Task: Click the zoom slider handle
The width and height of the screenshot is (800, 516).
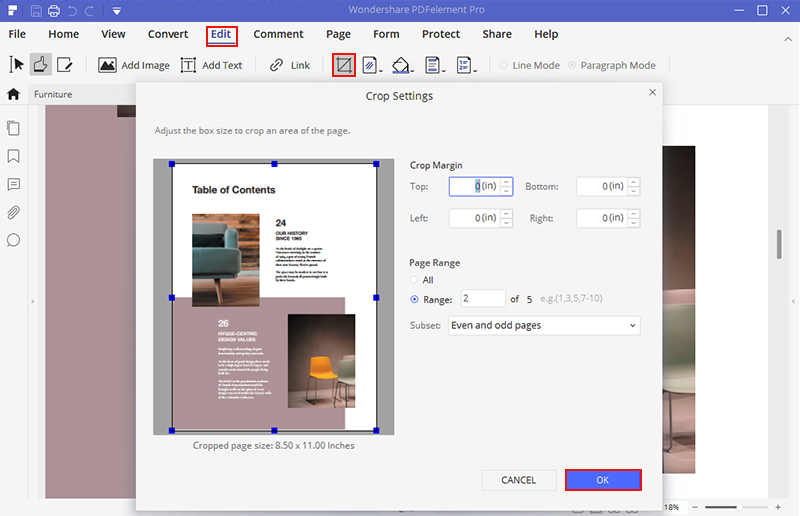Action: pyautogui.click(x=739, y=507)
